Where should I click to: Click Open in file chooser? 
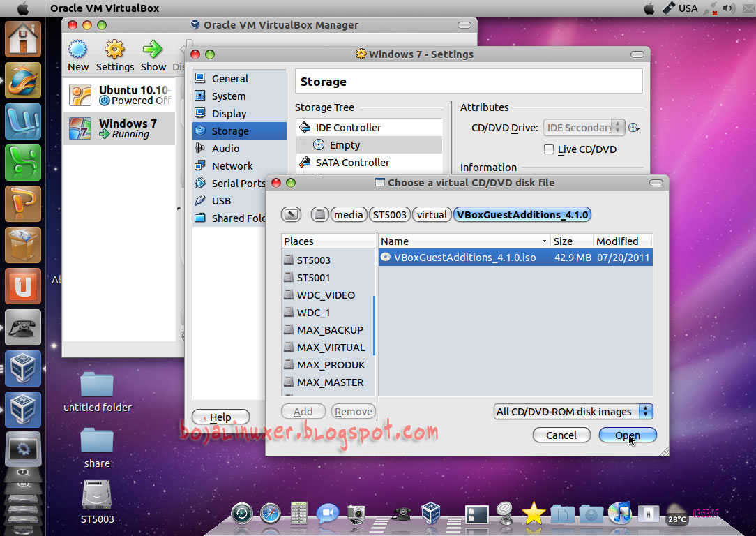click(x=627, y=435)
